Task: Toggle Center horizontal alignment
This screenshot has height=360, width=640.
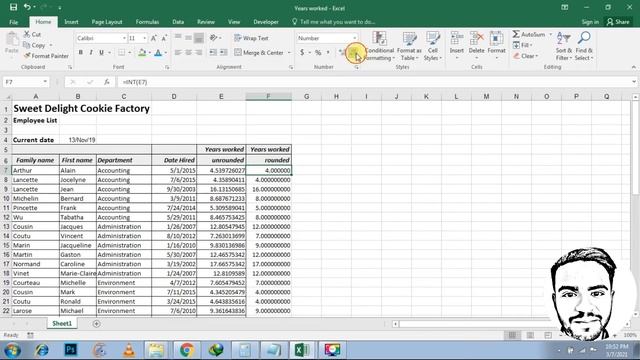Action: (x=189, y=52)
